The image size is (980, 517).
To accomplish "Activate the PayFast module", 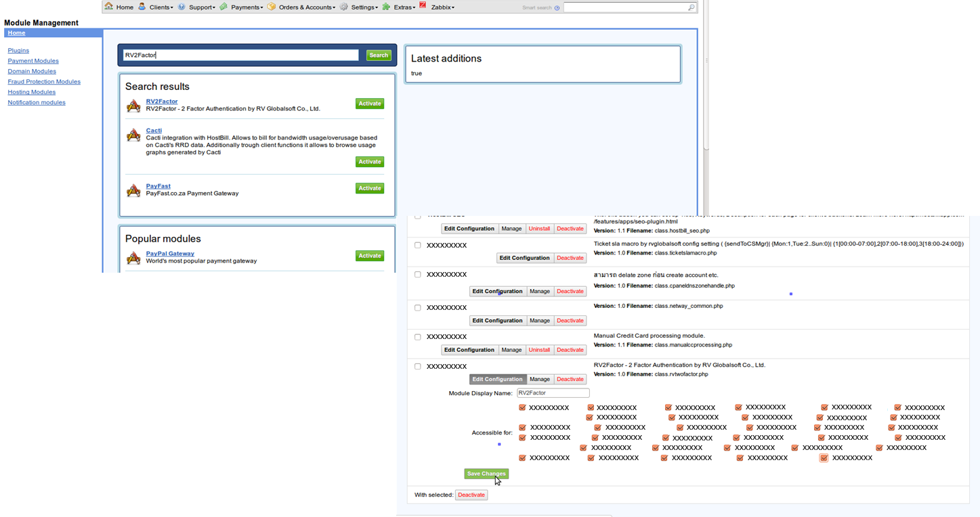I will [370, 188].
